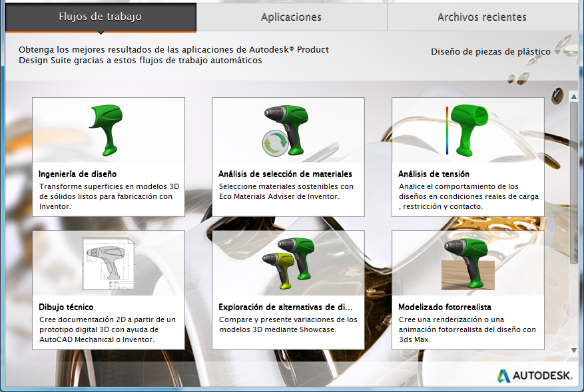
Task: Click the text 'Cree documentación 2D a partir de un'
Action: (107, 319)
